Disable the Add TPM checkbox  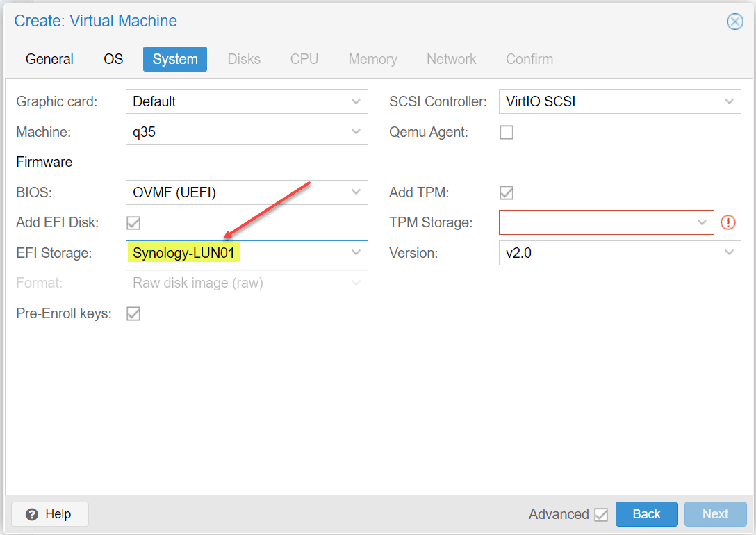(507, 192)
